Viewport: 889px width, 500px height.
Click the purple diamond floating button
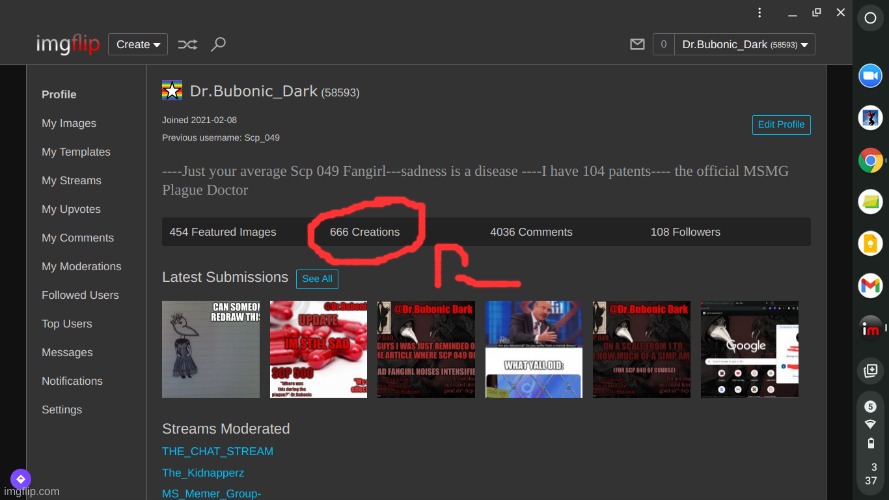coord(20,479)
